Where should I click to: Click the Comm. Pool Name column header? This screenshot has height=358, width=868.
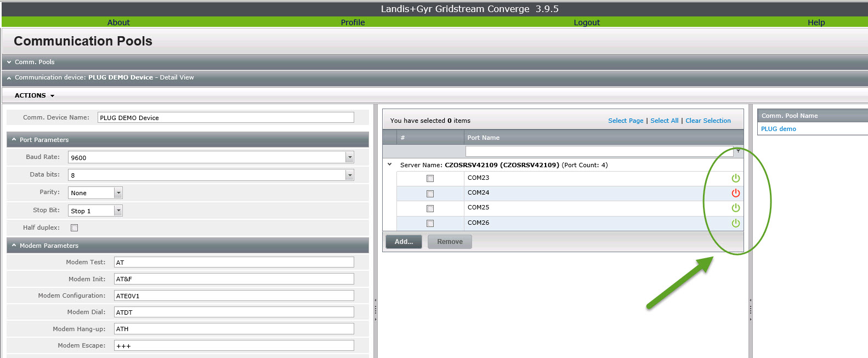coord(812,116)
